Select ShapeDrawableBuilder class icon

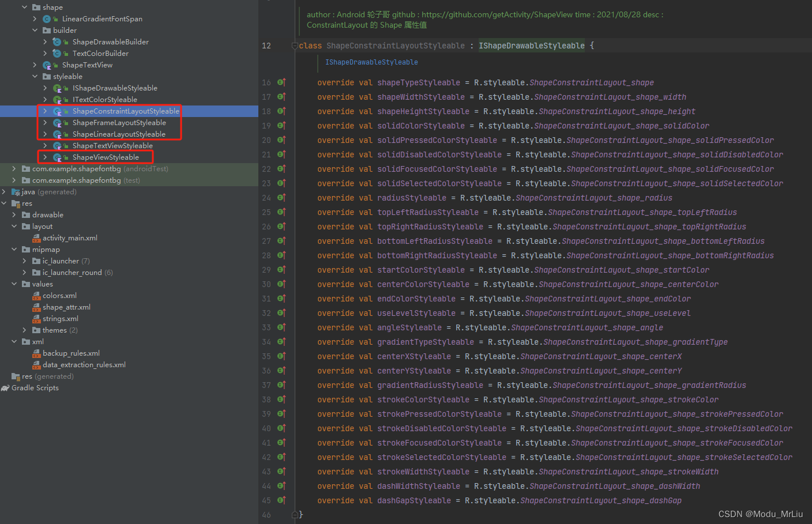click(57, 42)
